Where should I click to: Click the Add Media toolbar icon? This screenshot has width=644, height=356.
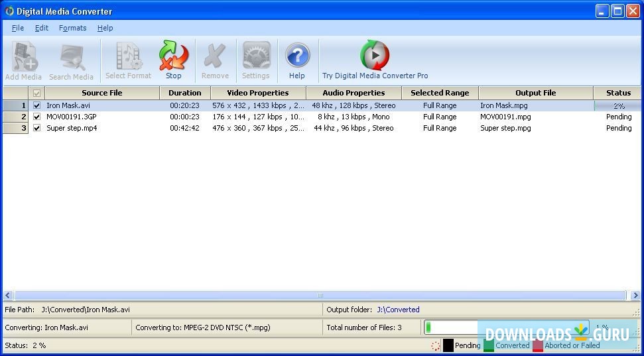(x=23, y=60)
